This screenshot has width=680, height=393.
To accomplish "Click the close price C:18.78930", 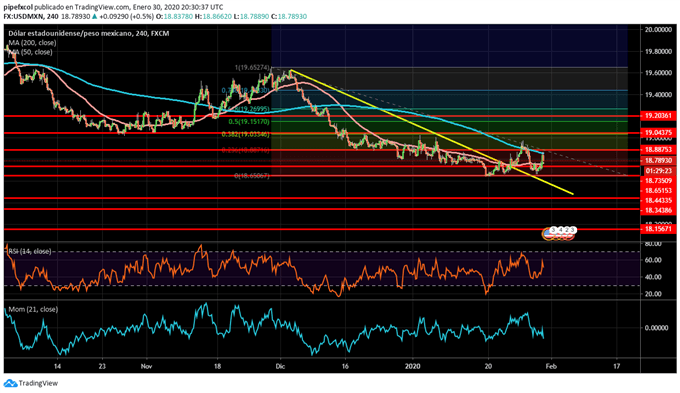I will (288, 16).
